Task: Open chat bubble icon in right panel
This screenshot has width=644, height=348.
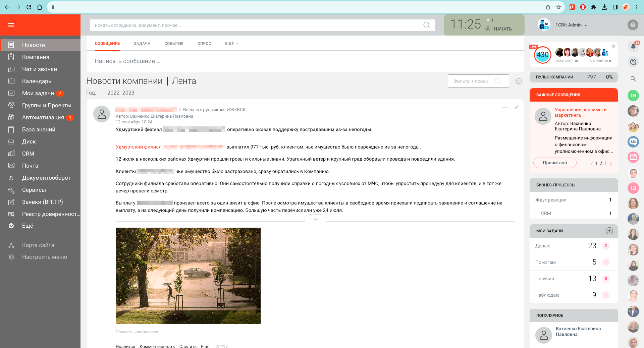Action: click(633, 62)
